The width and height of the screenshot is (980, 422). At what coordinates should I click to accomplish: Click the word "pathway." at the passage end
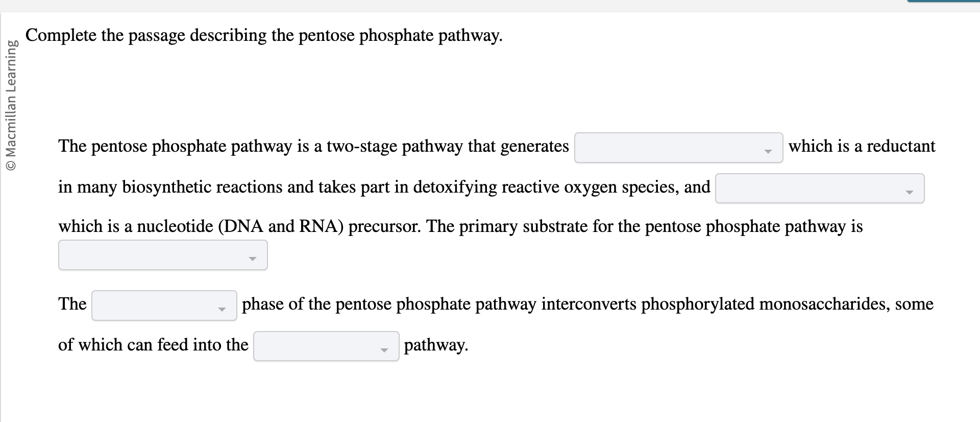pos(435,345)
